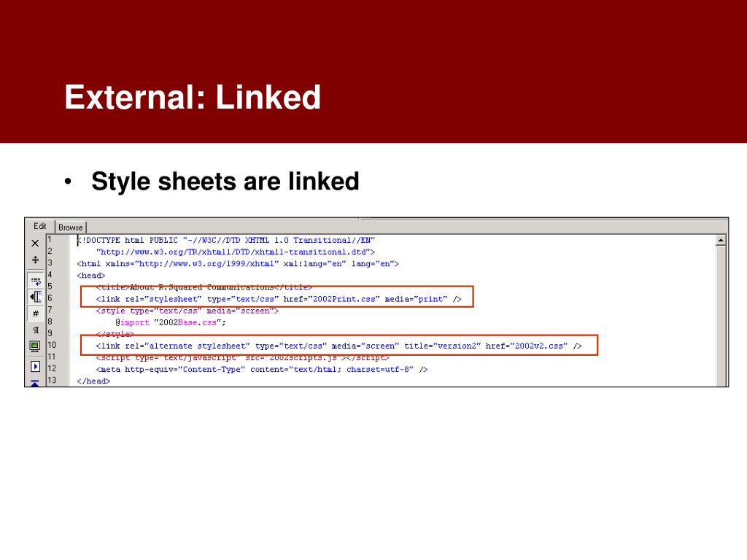
Task: Toggle line numbers with the # icon
Action: (36, 314)
